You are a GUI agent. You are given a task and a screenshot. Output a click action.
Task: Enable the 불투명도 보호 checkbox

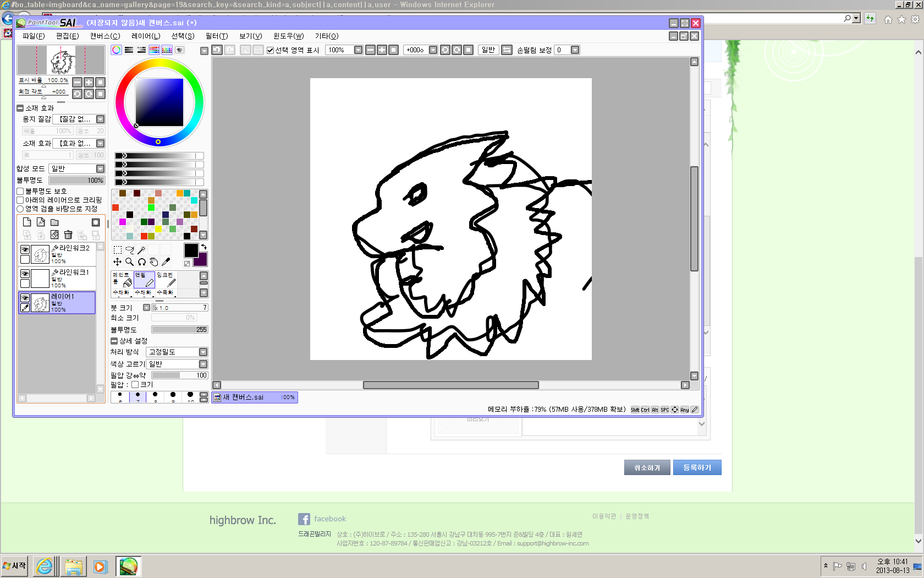pyautogui.click(x=20, y=191)
